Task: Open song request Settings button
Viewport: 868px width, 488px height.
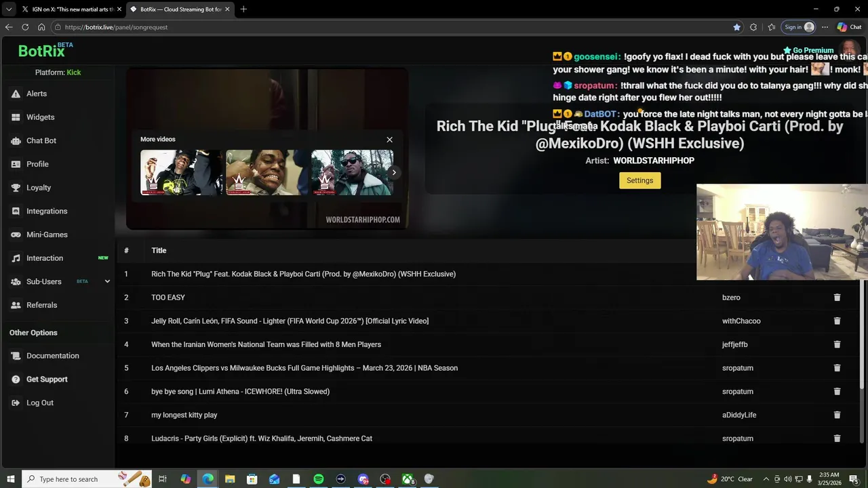Action: pyautogui.click(x=639, y=180)
